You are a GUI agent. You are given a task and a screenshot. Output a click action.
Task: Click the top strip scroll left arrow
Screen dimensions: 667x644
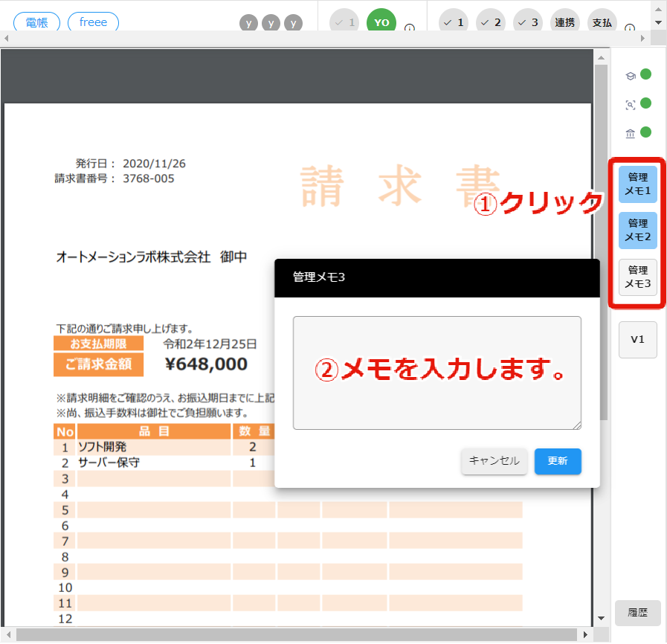tap(6, 39)
